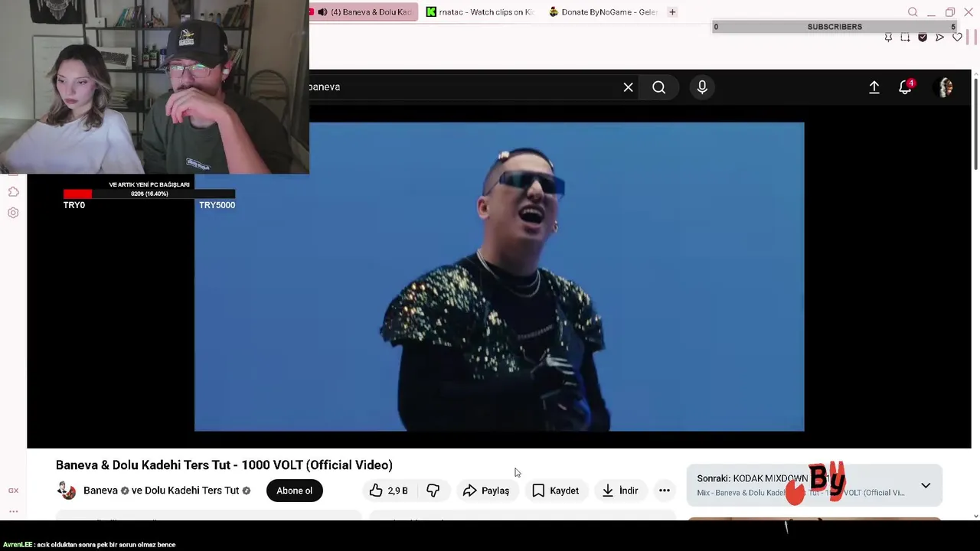Pin page using address bar pin icon
Image resolution: width=980 pixels, height=551 pixels.
coord(888,37)
